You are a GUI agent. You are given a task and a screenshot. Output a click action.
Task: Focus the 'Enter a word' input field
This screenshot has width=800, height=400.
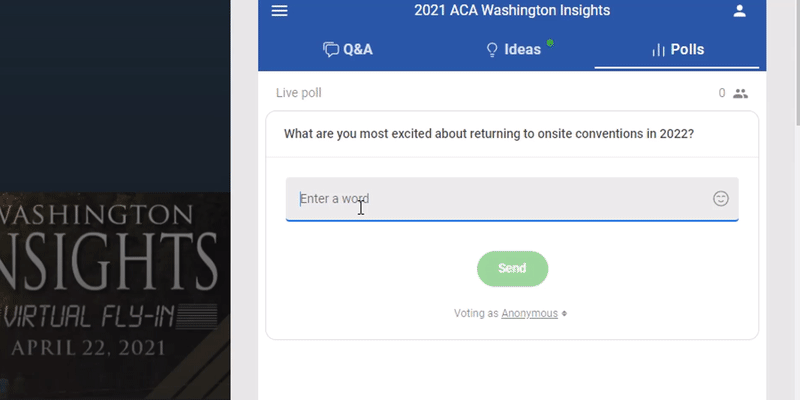512,199
